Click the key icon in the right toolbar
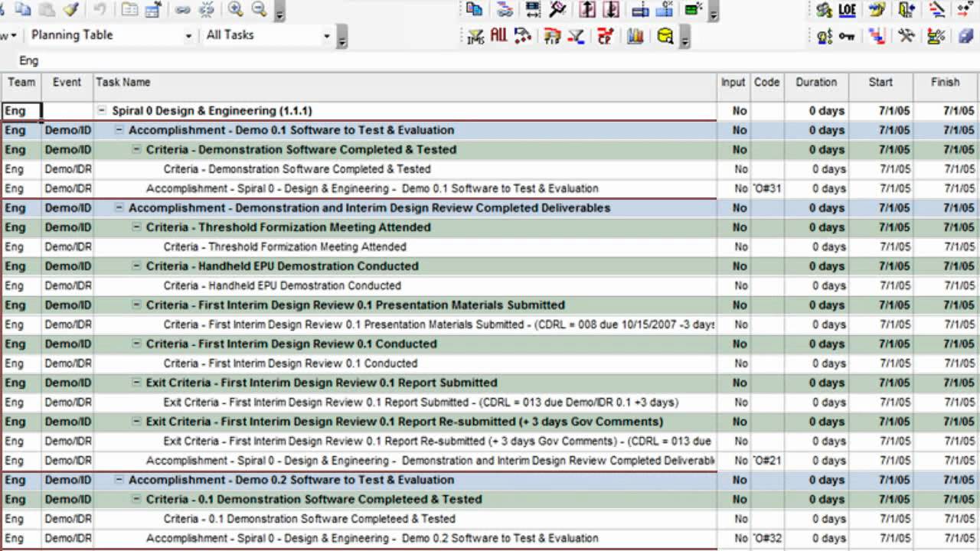The width and height of the screenshot is (980, 551). [x=847, y=36]
